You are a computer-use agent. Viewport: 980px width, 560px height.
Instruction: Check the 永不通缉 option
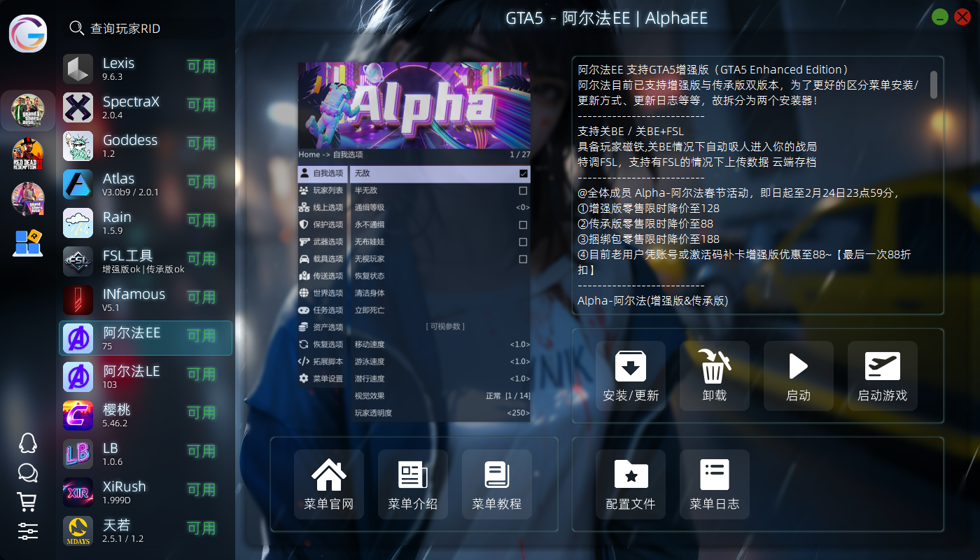[x=521, y=224]
